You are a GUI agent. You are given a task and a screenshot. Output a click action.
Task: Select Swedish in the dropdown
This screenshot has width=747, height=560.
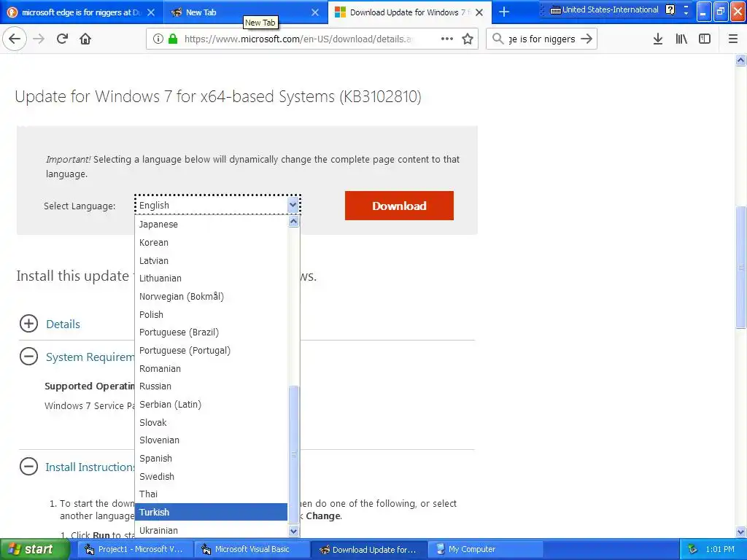coord(211,476)
